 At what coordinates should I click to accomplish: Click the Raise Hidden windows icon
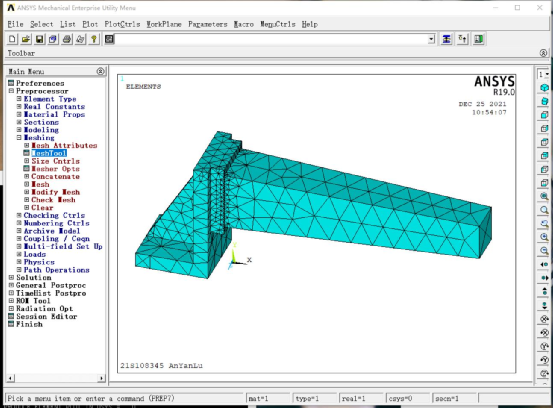(x=447, y=39)
